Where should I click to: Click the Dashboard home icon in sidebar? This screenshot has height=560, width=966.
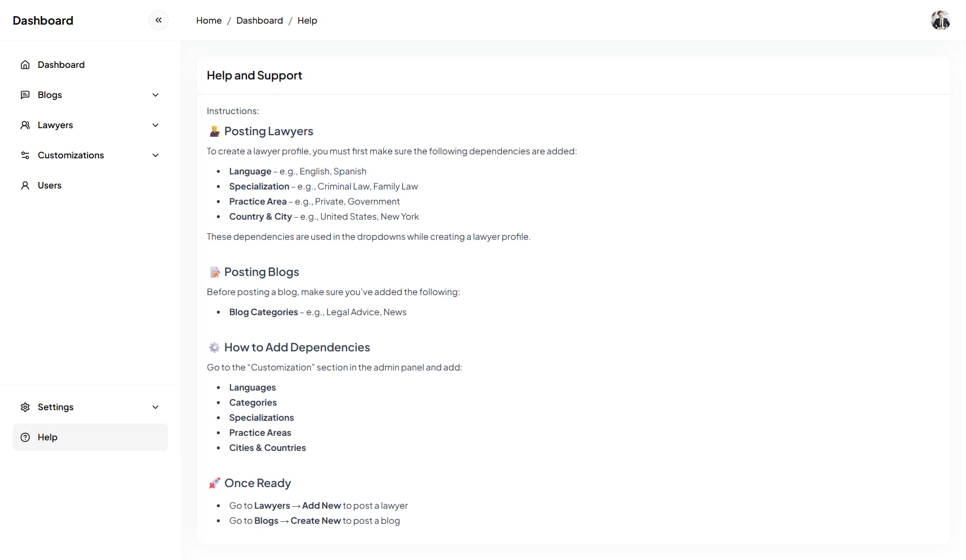tap(25, 65)
